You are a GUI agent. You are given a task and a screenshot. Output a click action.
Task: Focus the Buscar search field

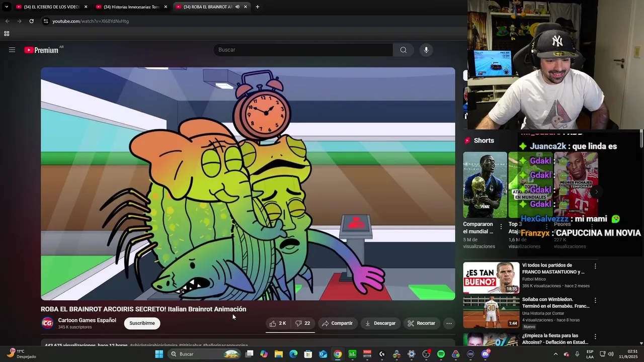[303, 50]
